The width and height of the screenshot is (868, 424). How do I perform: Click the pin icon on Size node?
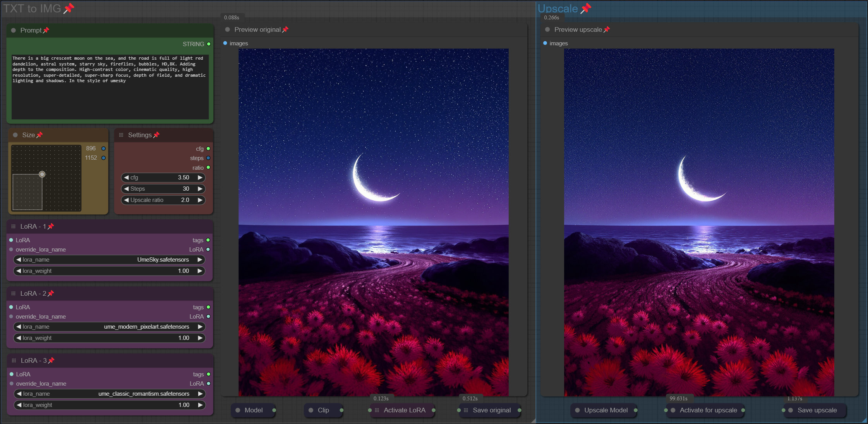(39, 135)
